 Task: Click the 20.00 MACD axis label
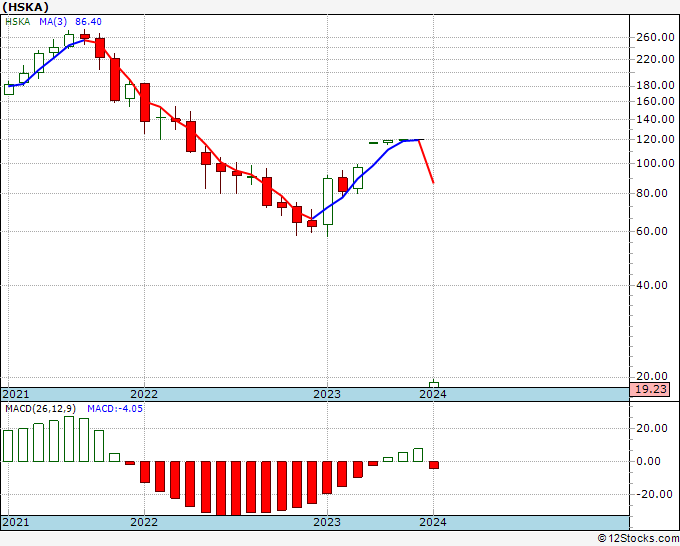coord(652,428)
